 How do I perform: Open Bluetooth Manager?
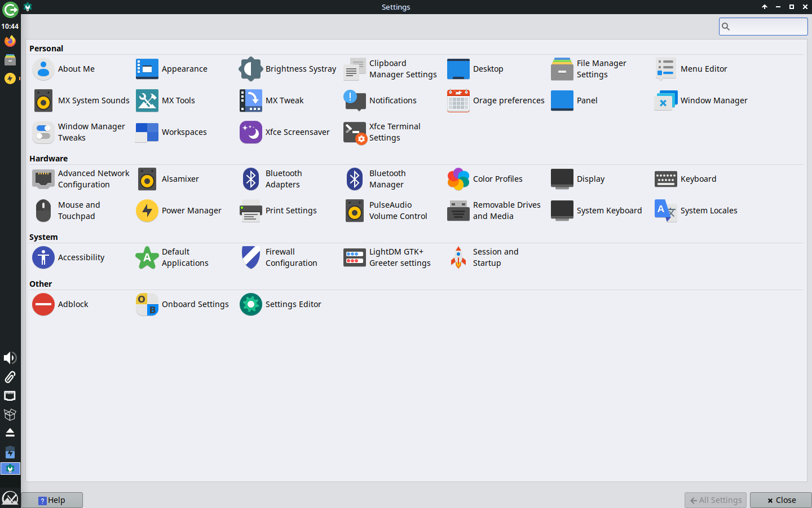(x=375, y=179)
